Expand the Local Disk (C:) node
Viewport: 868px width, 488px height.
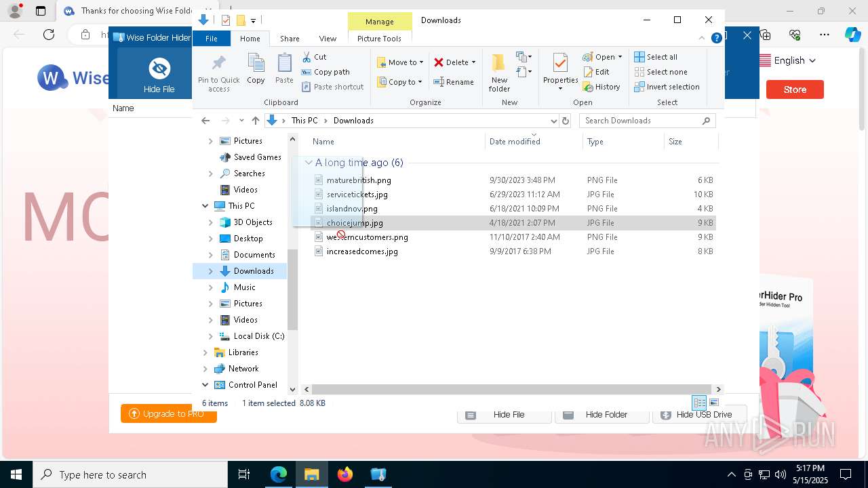click(x=211, y=336)
